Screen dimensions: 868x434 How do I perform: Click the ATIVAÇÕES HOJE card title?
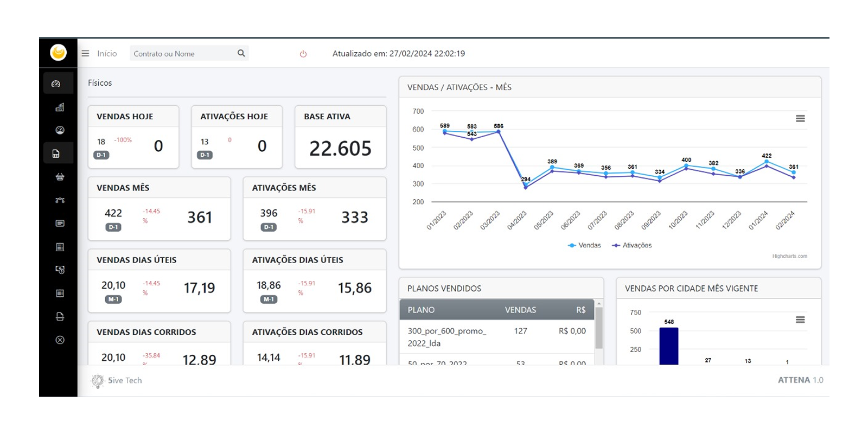pyautogui.click(x=234, y=117)
